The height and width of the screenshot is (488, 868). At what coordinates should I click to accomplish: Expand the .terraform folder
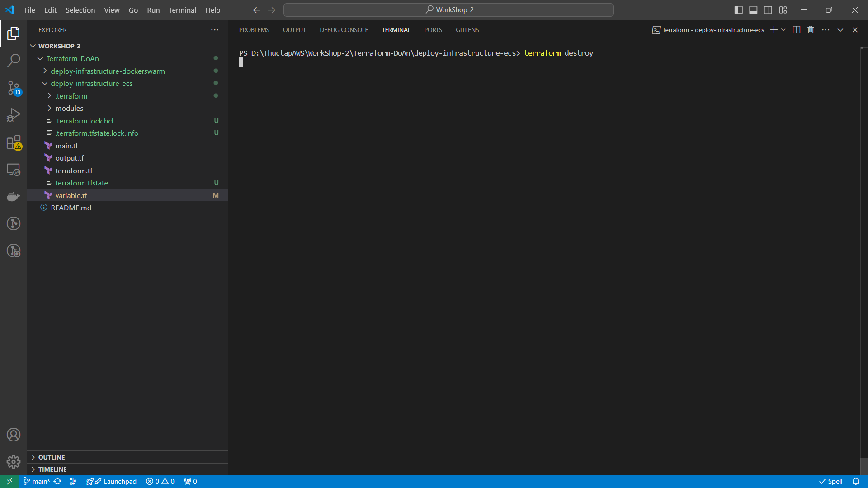[49, 96]
